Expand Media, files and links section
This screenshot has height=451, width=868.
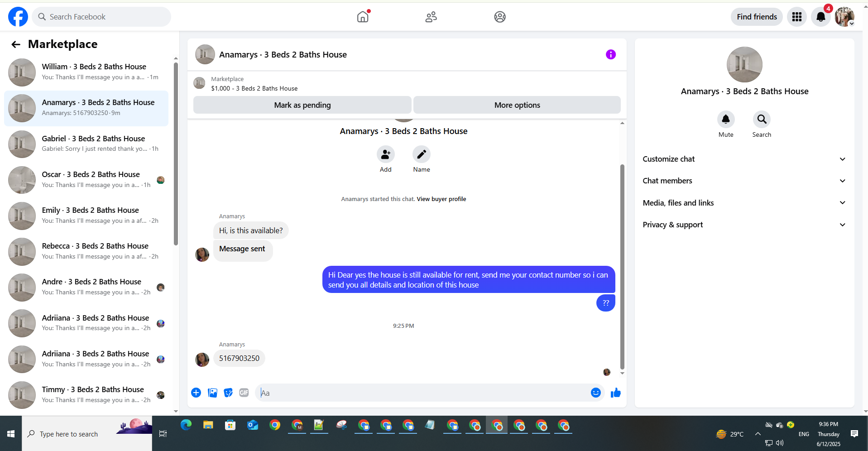[x=744, y=203]
